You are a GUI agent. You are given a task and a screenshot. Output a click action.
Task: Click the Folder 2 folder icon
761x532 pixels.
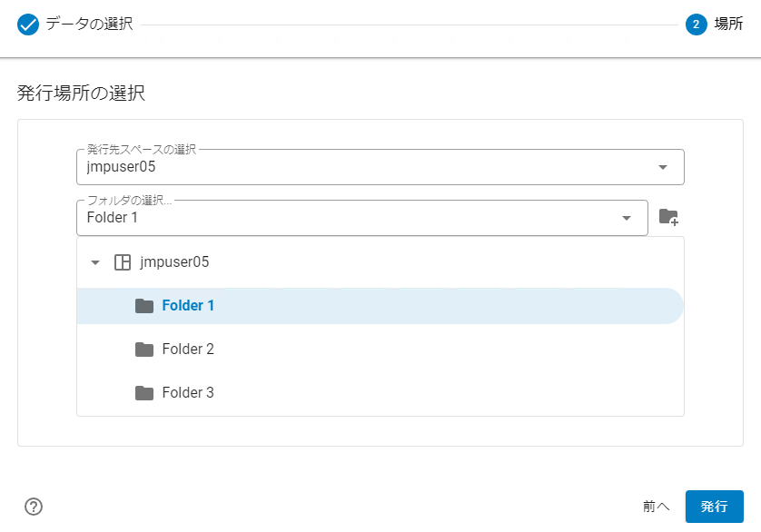coord(144,350)
